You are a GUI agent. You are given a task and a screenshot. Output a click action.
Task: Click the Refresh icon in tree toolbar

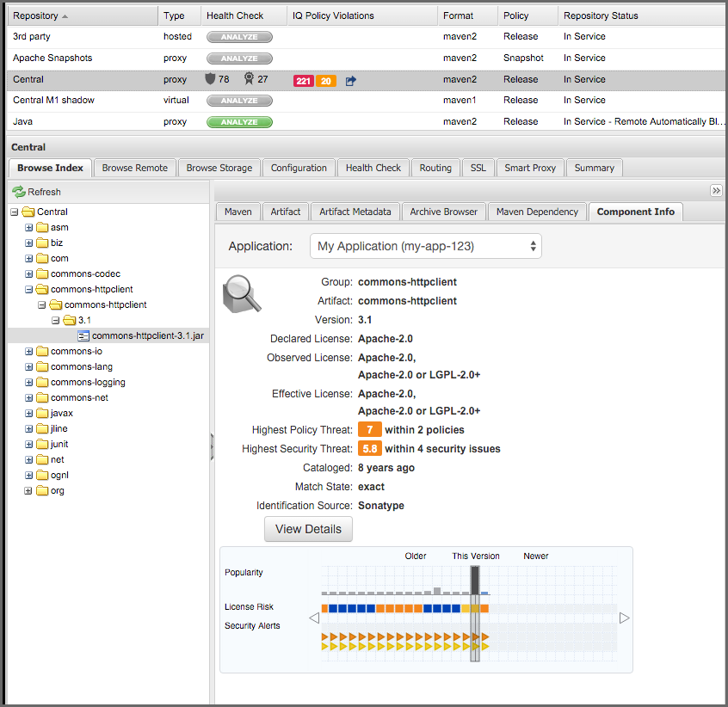tap(19, 192)
